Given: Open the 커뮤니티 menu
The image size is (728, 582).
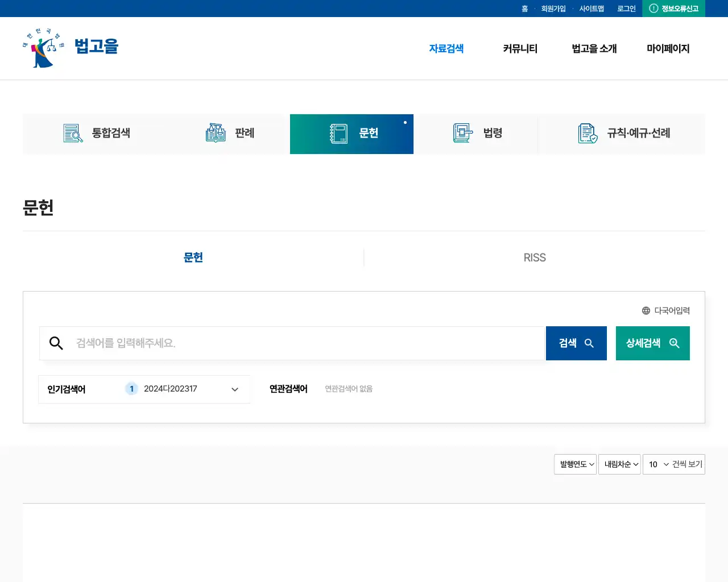Looking at the screenshot, I should [x=520, y=49].
